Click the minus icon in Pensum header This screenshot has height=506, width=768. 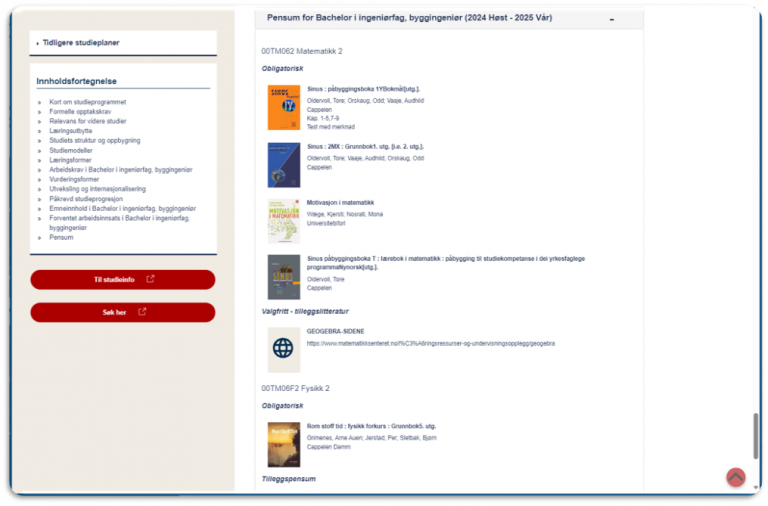[x=612, y=19]
